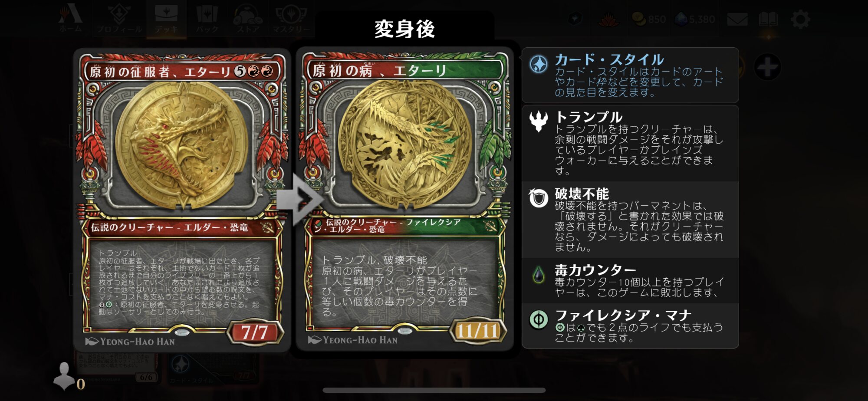Open the デッキ tab
Screen dimensions: 868x401
pos(166,19)
